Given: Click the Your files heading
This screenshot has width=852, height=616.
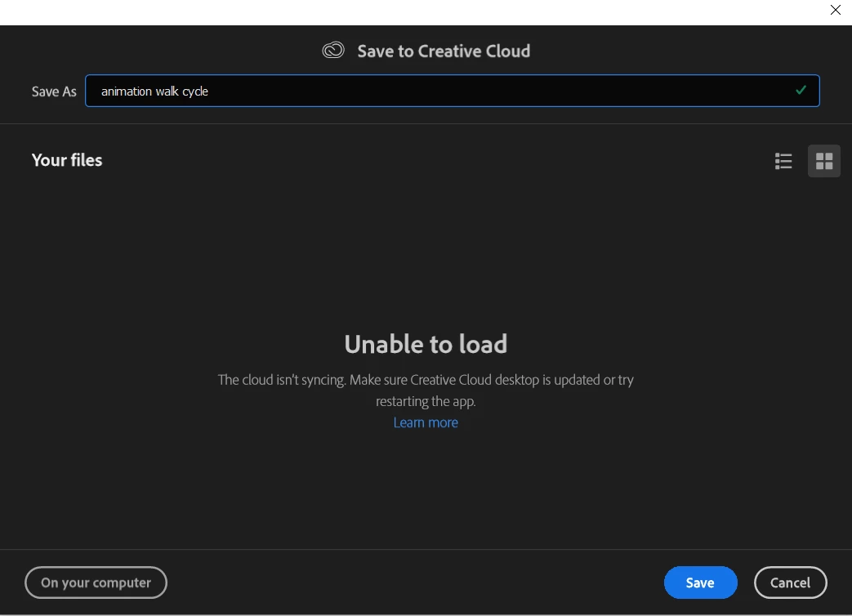Looking at the screenshot, I should point(67,160).
